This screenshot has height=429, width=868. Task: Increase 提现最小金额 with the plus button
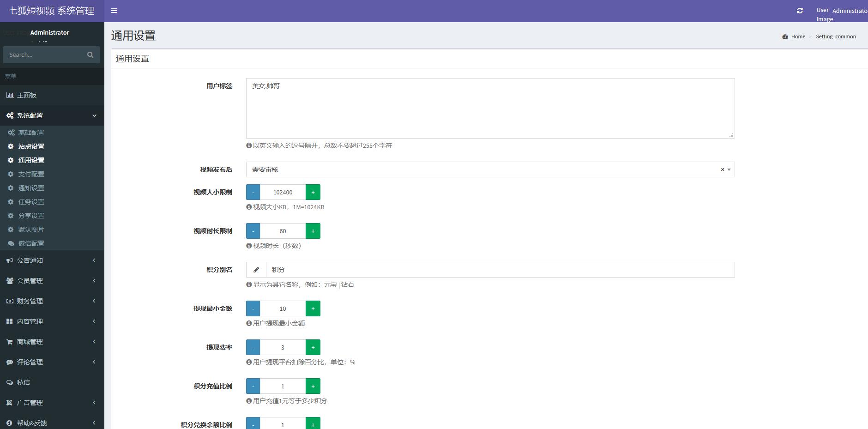[313, 308]
